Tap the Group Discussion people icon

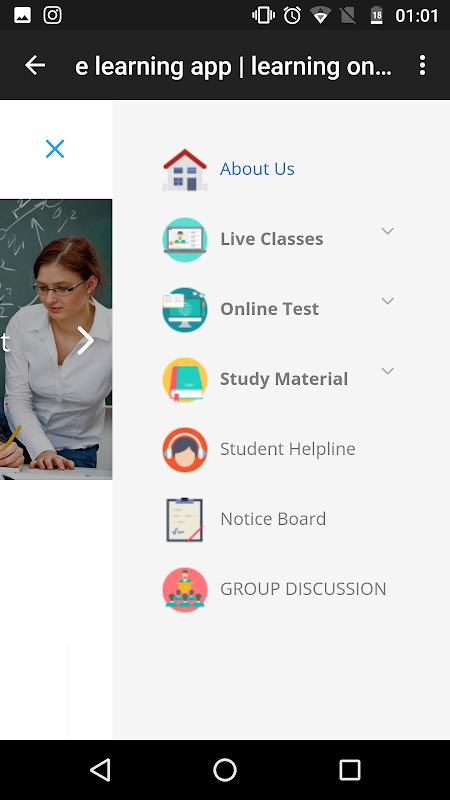click(185, 589)
